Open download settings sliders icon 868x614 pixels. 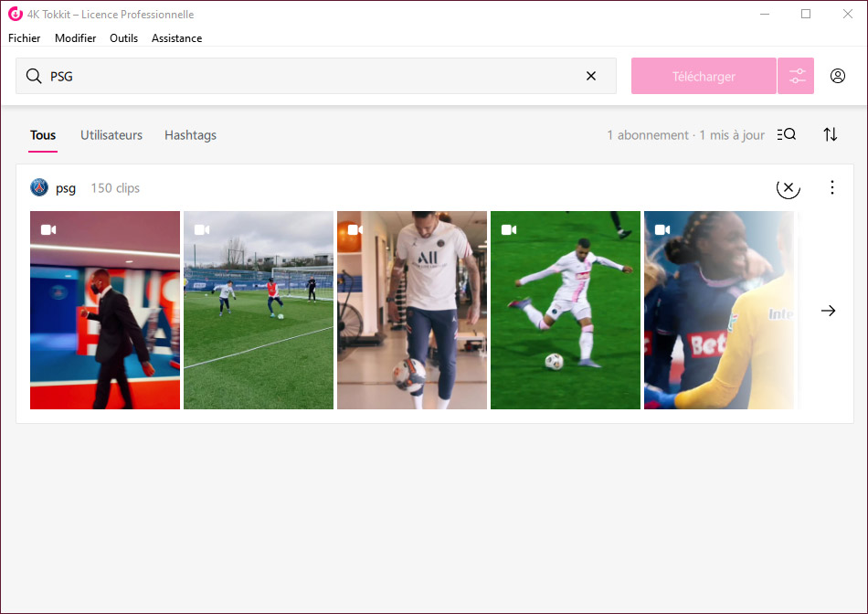796,76
